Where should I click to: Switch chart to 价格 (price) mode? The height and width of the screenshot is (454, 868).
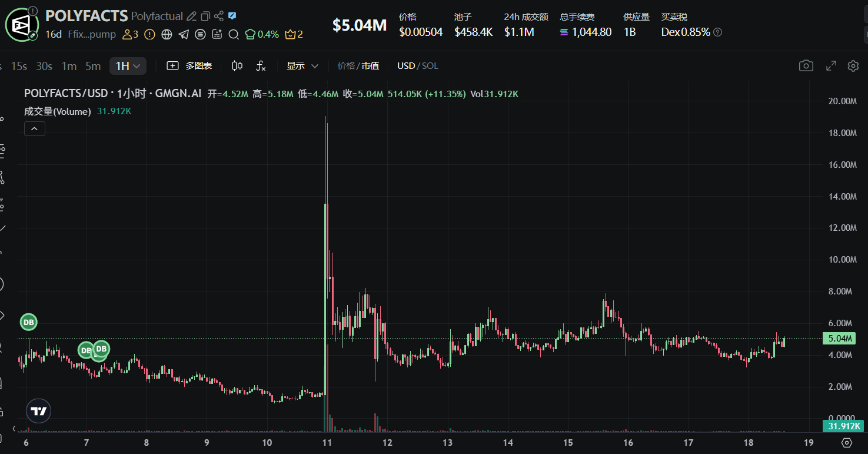coord(345,66)
